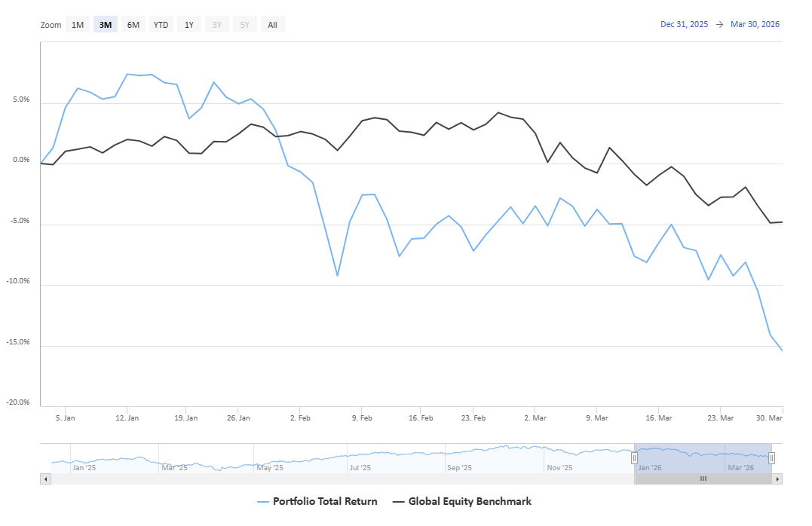The height and width of the screenshot is (526, 812).
Task: Click the scrollbar left arrow
Action: tap(46, 479)
